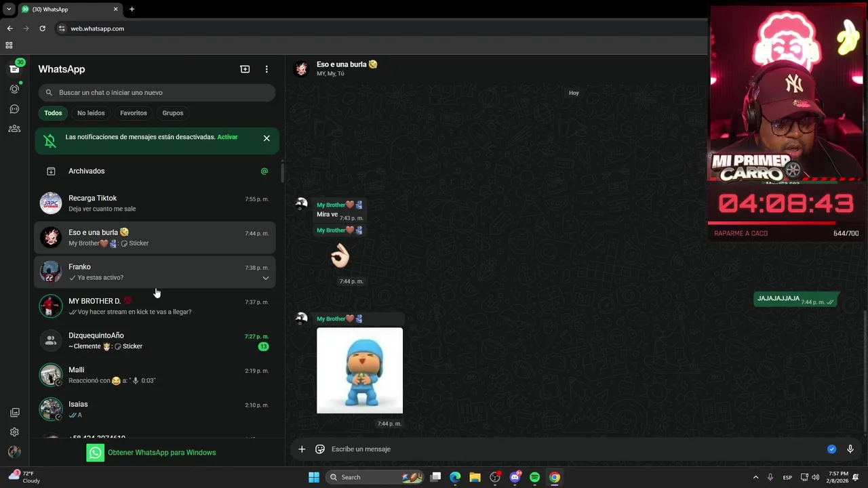Select the Grupos filter

click(173, 113)
